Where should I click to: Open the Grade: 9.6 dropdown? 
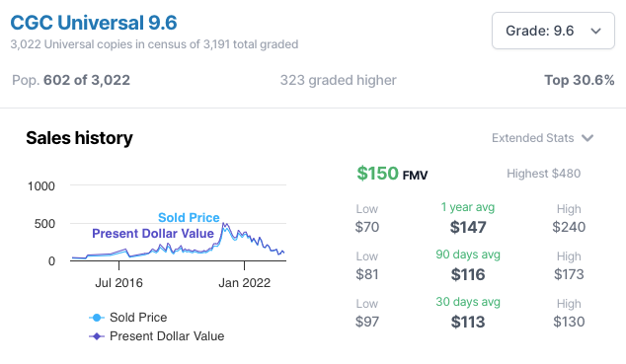pyautogui.click(x=553, y=31)
